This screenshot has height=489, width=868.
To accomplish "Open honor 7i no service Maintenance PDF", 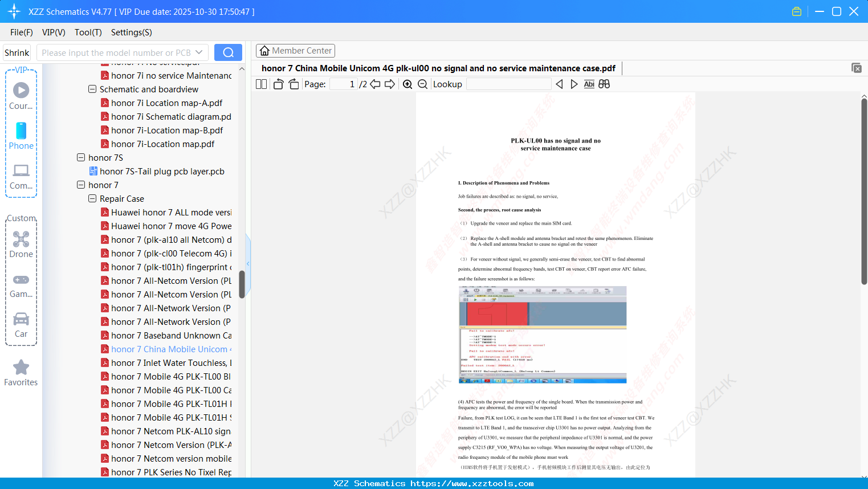I will (x=166, y=76).
